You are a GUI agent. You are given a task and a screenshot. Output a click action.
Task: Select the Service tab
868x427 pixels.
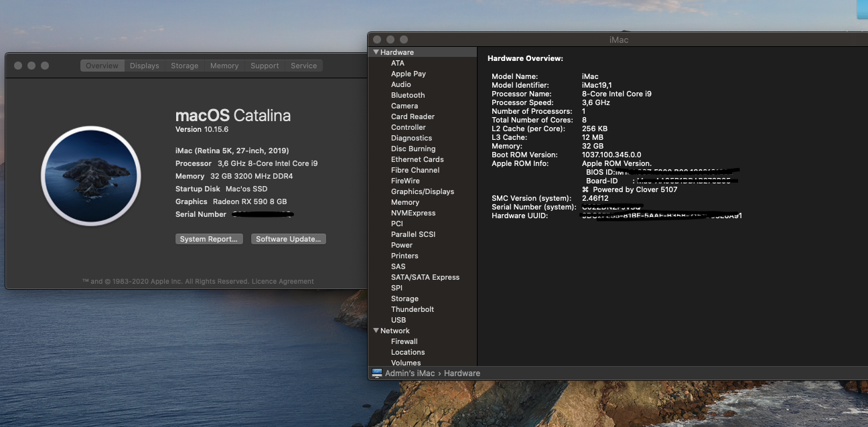click(304, 66)
